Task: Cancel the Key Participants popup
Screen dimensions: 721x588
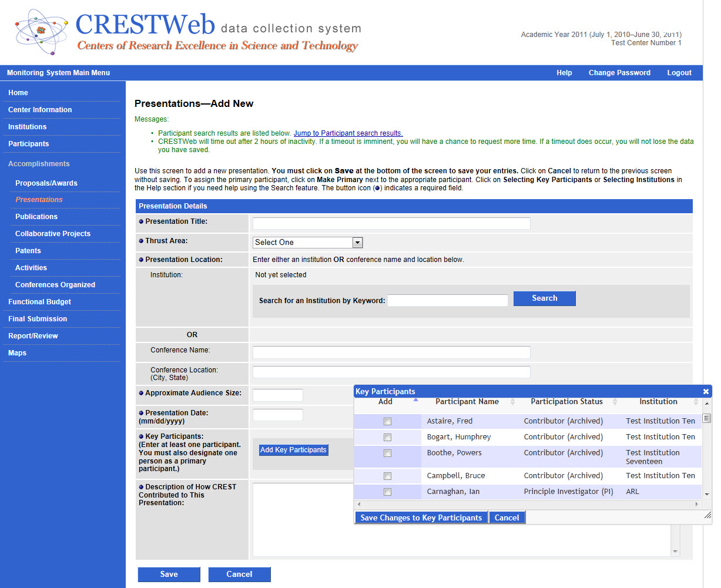Action: click(x=507, y=518)
